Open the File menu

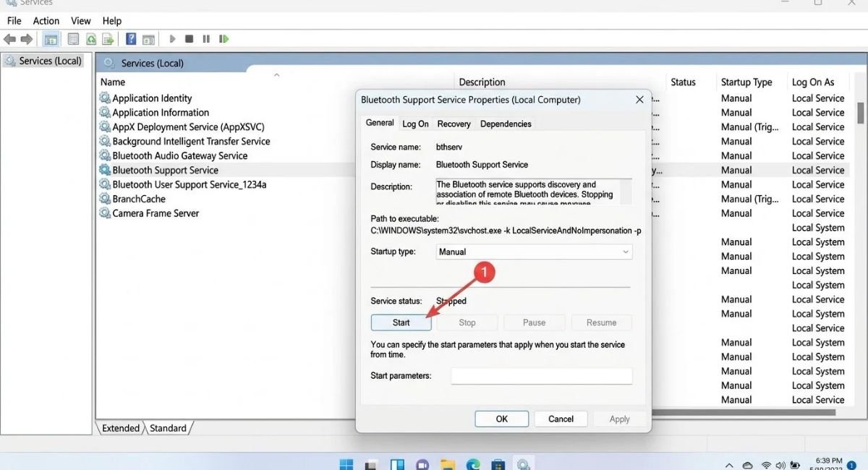[14, 21]
